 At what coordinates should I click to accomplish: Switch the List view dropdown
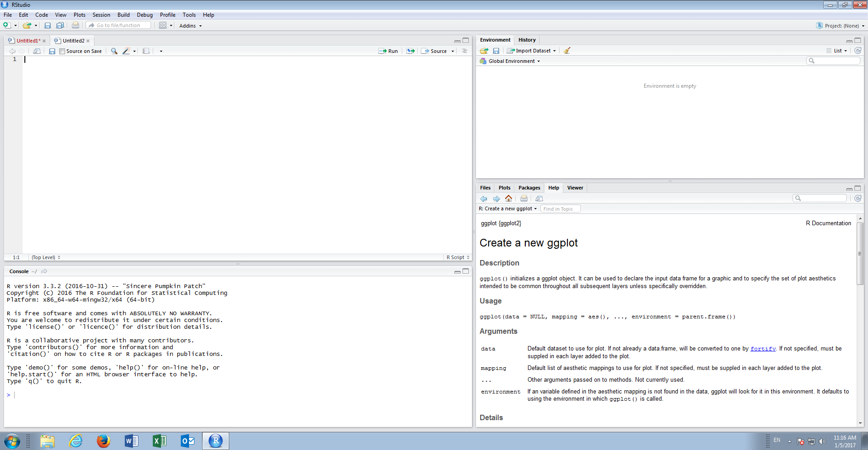pyautogui.click(x=837, y=51)
